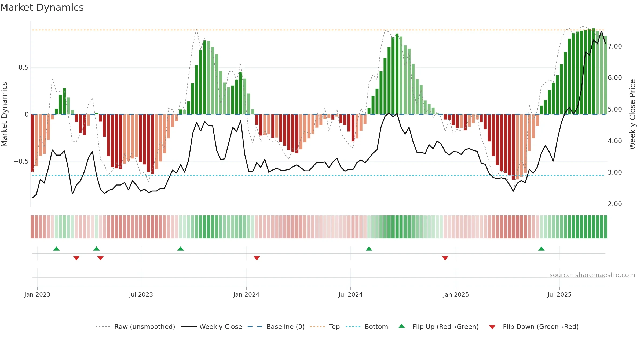The width and height of the screenshot is (644, 362).
Task: Click the last flip-up marker before Jul 2025
Action: coord(541,249)
